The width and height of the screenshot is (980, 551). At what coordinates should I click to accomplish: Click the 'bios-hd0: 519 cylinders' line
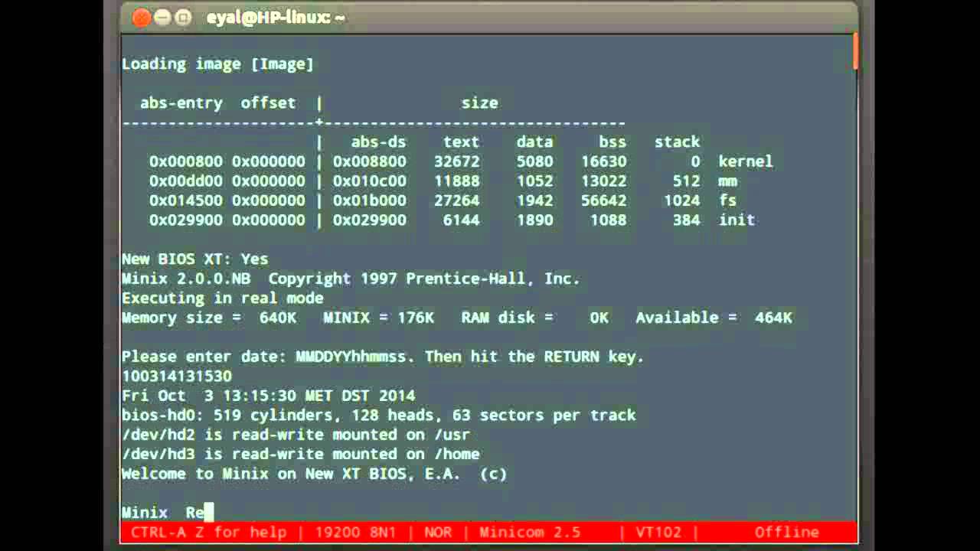[x=378, y=416]
